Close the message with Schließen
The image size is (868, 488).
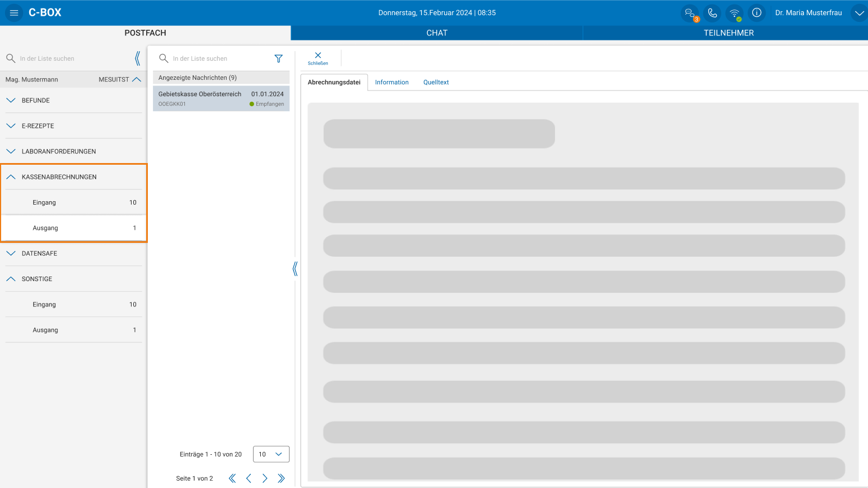318,58
